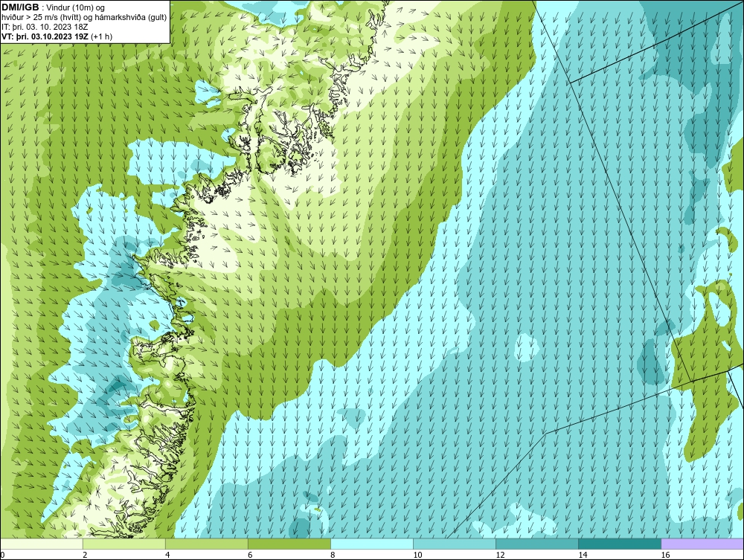This screenshot has width=744, height=560.
Task: Click the 0–2 m/s palest legend swatch
Action: [x=41, y=544]
